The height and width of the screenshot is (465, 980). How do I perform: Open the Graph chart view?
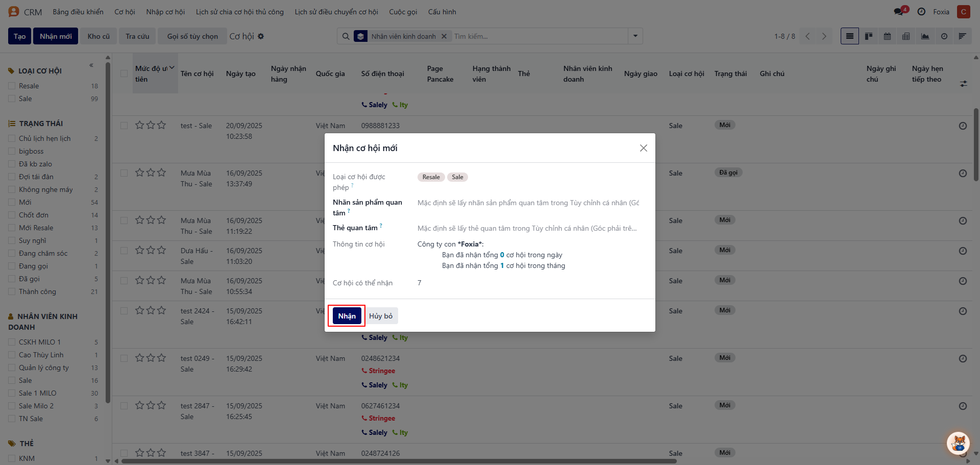pos(925,36)
